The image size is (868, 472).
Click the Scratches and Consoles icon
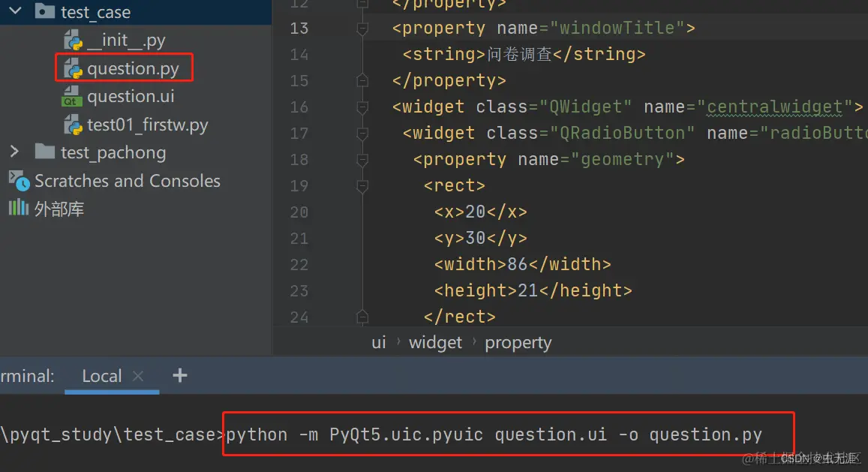click(19, 181)
